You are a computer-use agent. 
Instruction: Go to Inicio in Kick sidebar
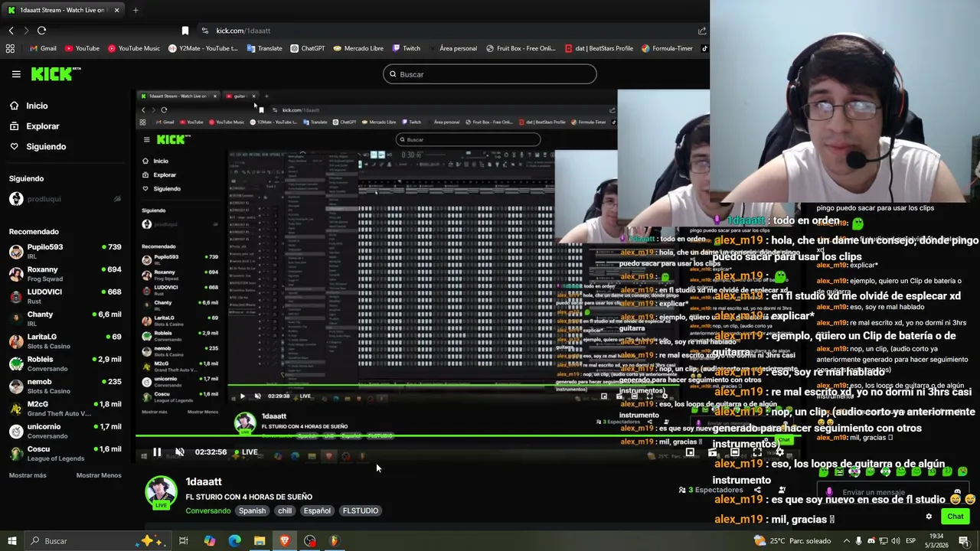point(29,106)
